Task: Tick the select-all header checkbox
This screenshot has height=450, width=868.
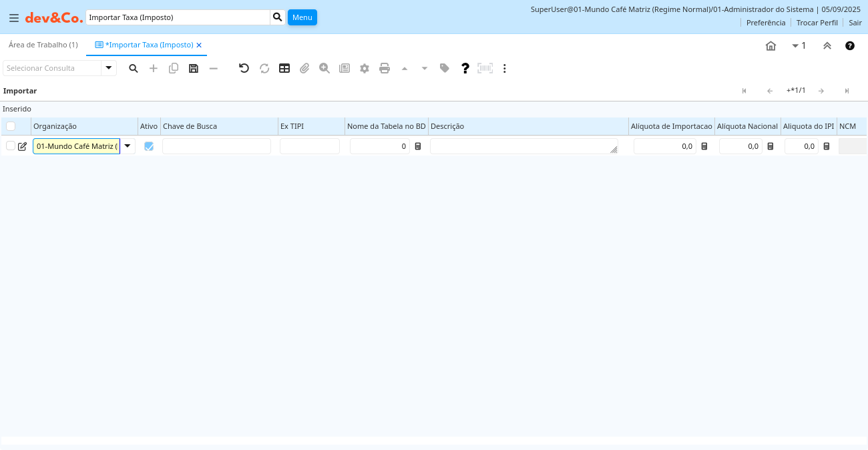Action: pyautogui.click(x=11, y=126)
